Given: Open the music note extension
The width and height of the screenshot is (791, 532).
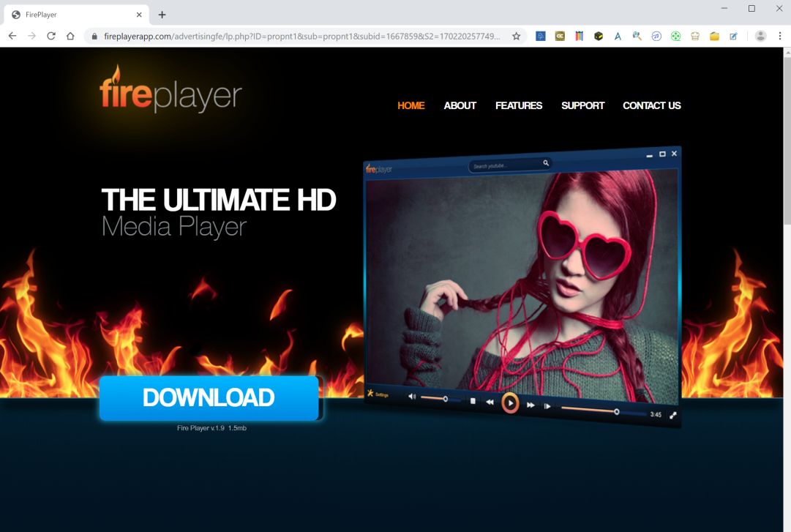Looking at the screenshot, I should (x=656, y=37).
